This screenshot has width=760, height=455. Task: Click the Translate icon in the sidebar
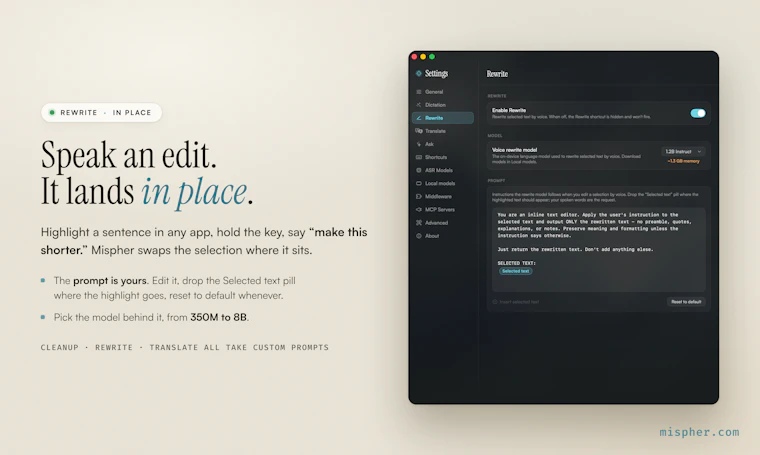[419, 131]
